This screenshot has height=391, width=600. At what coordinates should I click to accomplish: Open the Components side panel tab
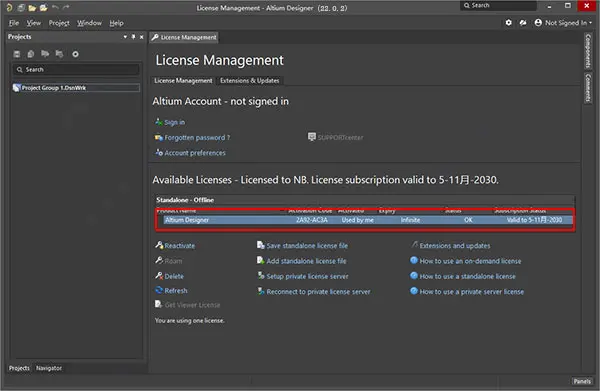[588, 51]
